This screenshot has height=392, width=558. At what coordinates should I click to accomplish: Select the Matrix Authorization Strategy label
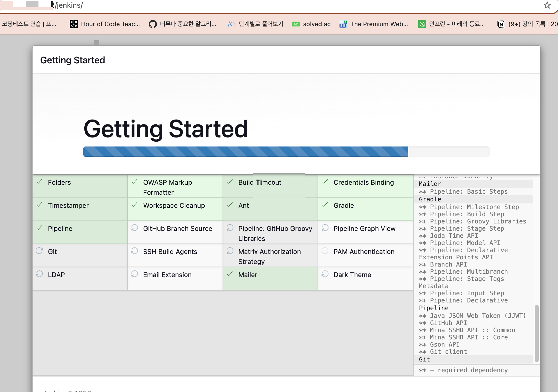(x=270, y=257)
